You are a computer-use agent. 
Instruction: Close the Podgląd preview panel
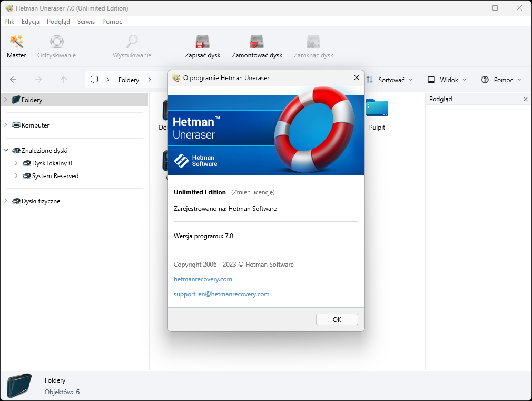point(526,99)
